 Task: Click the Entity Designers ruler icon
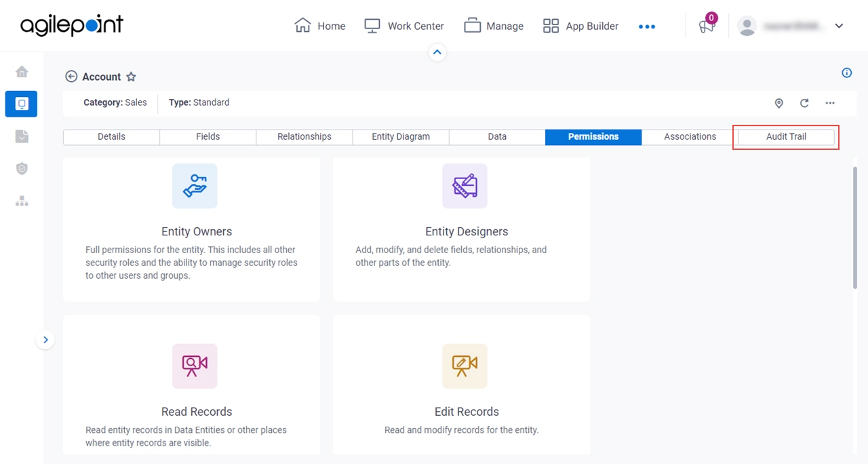pyautogui.click(x=465, y=186)
